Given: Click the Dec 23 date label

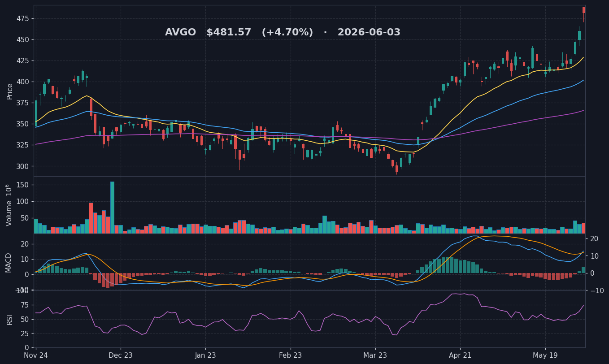Looking at the screenshot, I should pyautogui.click(x=121, y=355).
